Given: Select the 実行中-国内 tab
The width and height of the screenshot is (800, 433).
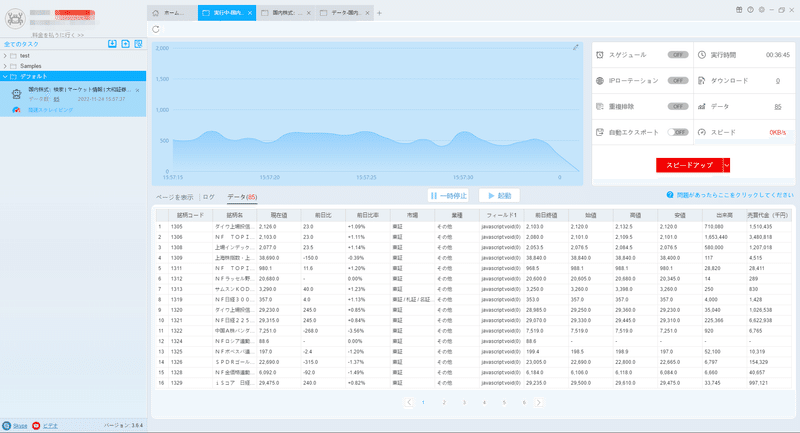Looking at the screenshot, I should point(227,13).
